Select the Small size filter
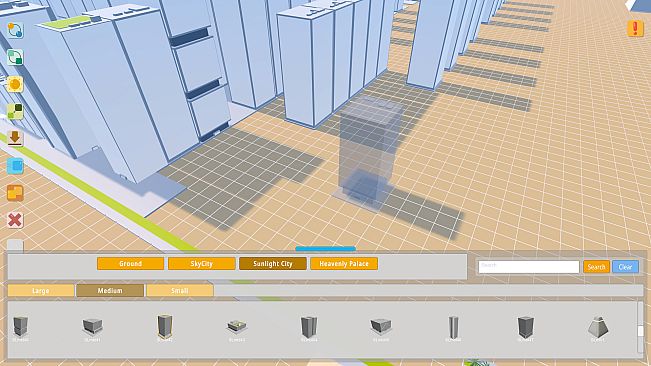The image size is (651, 366). tap(180, 290)
